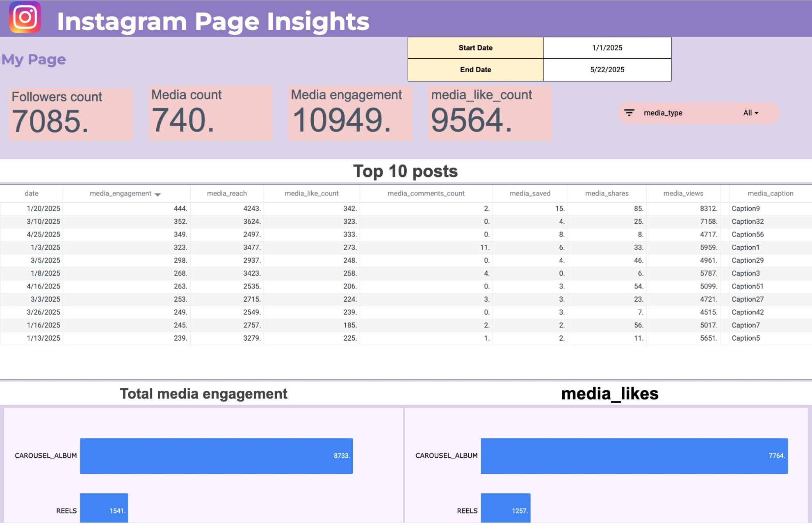Sort by media_reach column header
This screenshot has width=812, height=525.
227,193
